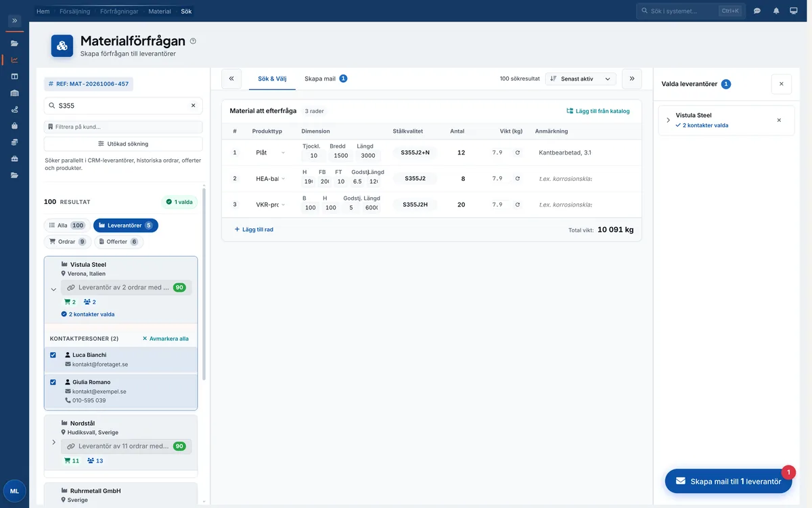Close the Valda leverantörer panel
This screenshot has width=812, height=508.
point(782,84)
